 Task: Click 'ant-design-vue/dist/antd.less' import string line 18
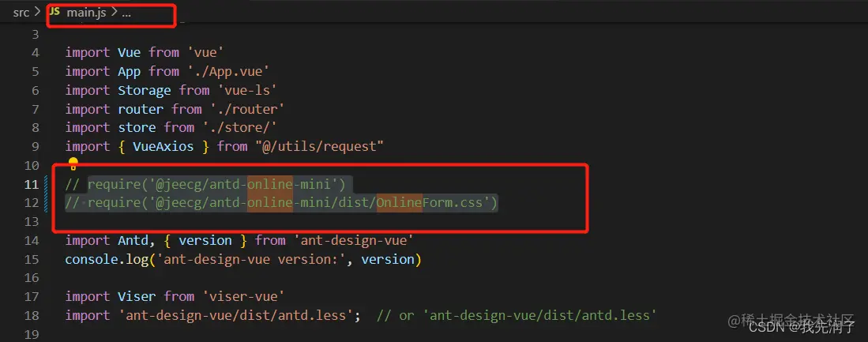click(x=235, y=315)
